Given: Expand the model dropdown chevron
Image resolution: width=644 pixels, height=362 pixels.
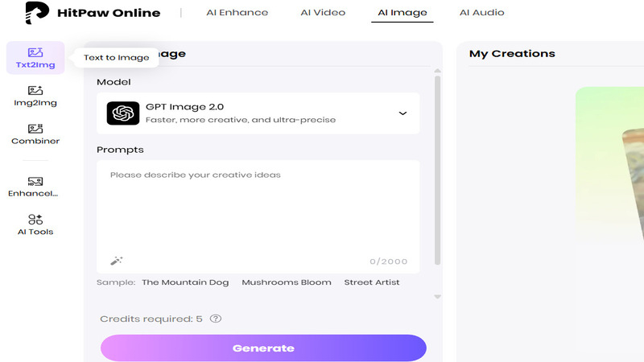Looking at the screenshot, I should [x=402, y=113].
